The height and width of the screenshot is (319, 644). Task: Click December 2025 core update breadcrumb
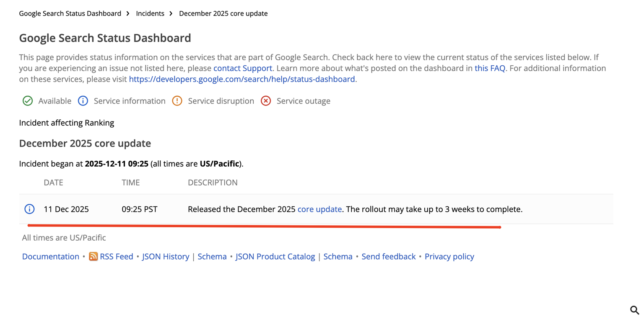point(223,13)
